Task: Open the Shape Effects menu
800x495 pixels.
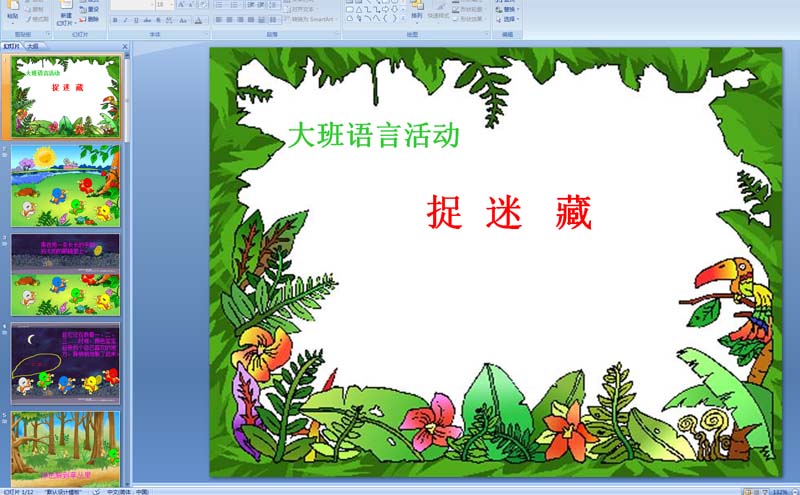Action: (x=471, y=19)
